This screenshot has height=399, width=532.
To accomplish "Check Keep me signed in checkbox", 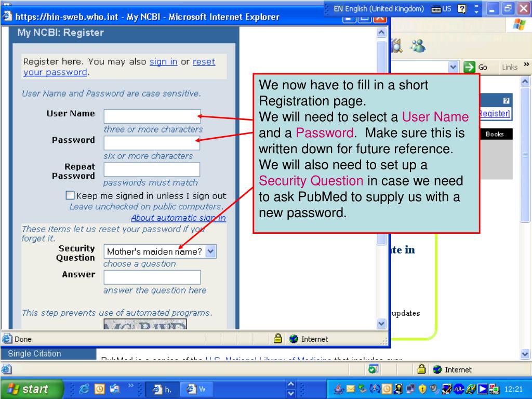I will pyautogui.click(x=70, y=195).
